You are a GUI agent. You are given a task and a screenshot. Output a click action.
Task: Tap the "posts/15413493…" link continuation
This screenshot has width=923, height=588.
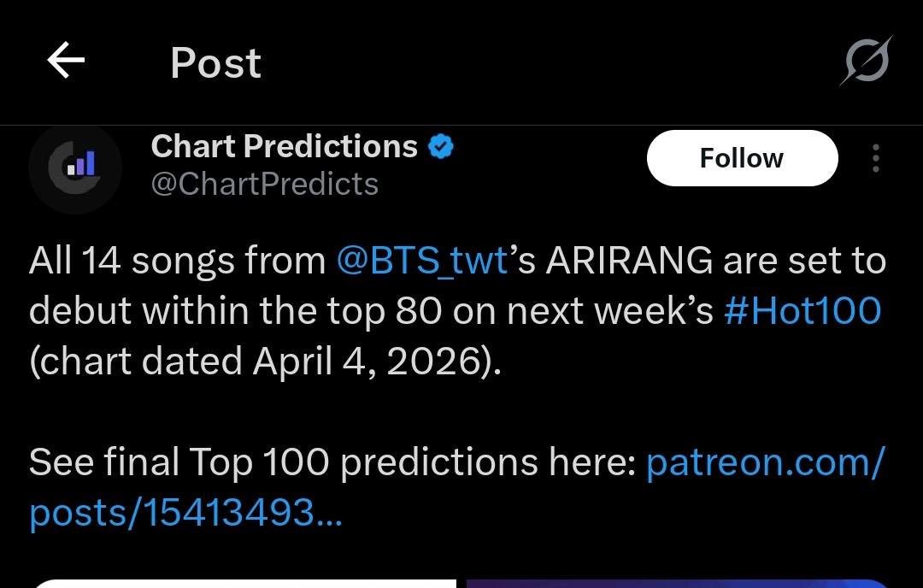[x=185, y=512]
